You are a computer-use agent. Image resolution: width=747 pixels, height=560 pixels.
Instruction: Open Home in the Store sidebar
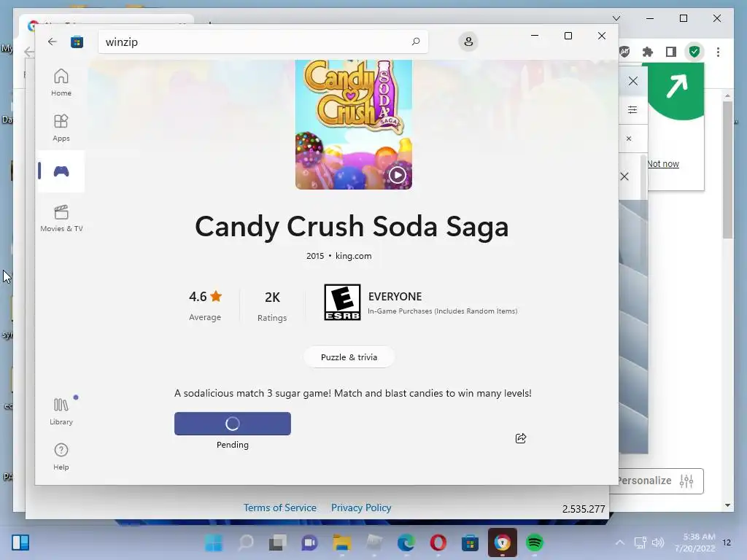[x=61, y=82]
